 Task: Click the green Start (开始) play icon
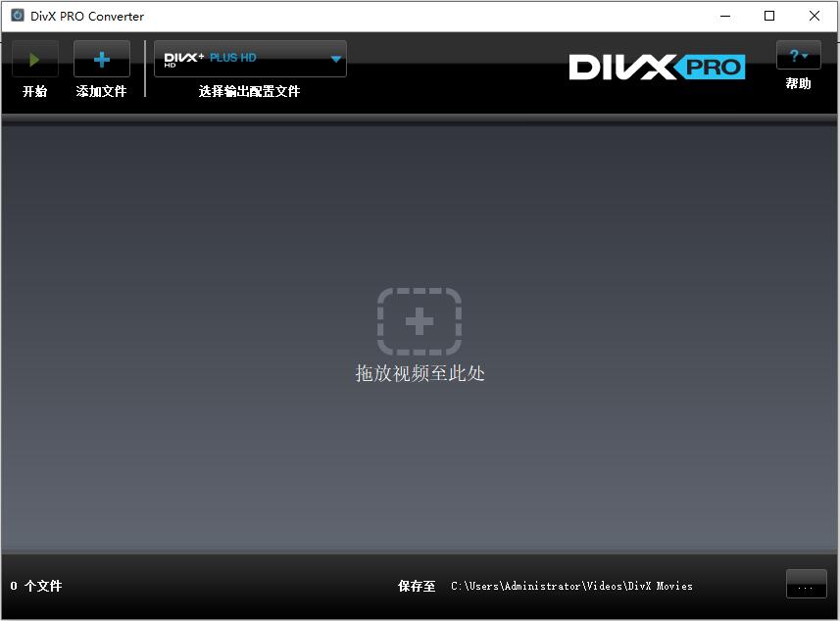35,59
